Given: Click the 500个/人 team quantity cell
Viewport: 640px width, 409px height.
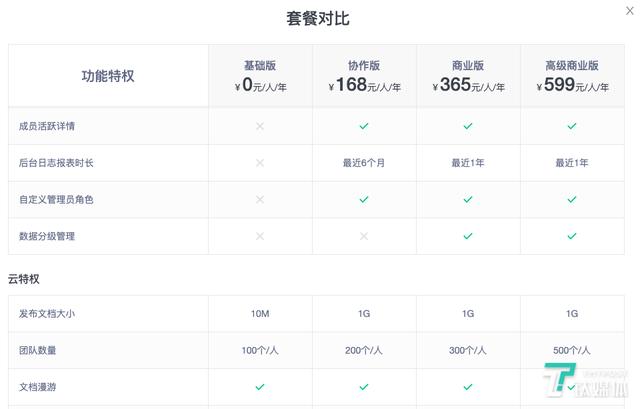Looking at the screenshot, I should 572,350.
